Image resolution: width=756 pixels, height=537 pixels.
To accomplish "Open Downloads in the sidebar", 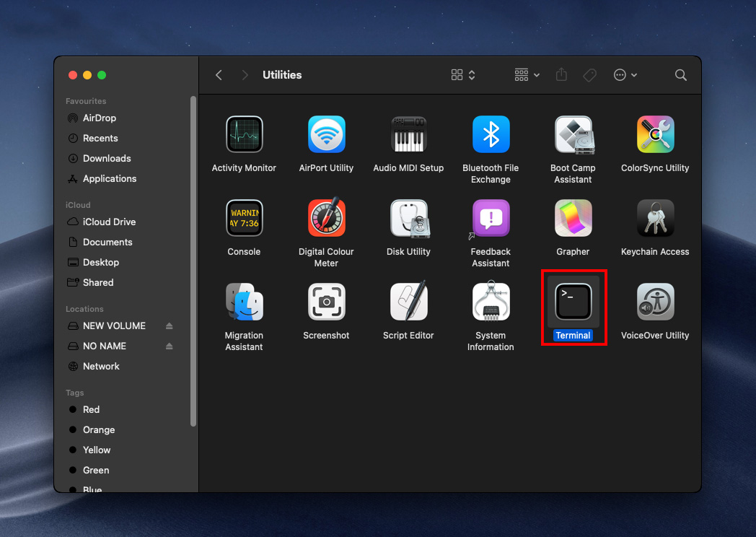I will click(x=107, y=159).
